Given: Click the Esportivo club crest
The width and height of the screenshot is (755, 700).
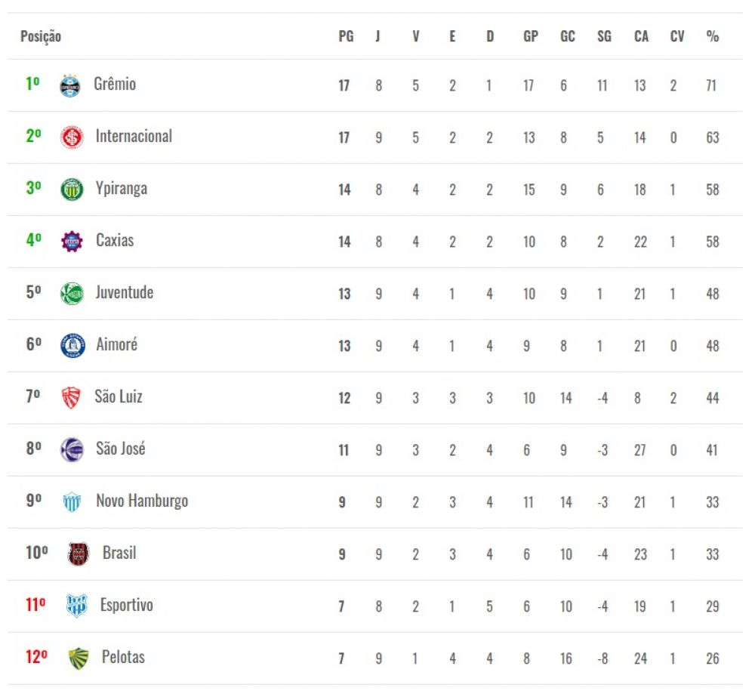Looking at the screenshot, I should point(76,606).
